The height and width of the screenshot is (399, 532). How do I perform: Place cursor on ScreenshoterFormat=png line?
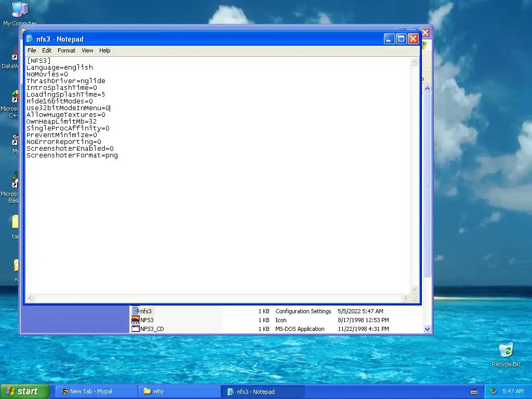pos(72,155)
